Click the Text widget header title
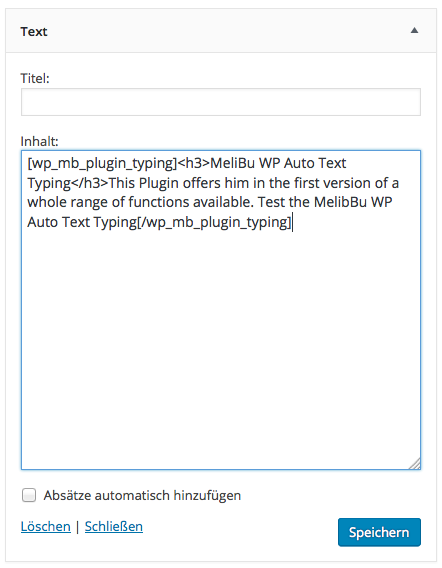This screenshot has height=568, width=442. (34, 32)
